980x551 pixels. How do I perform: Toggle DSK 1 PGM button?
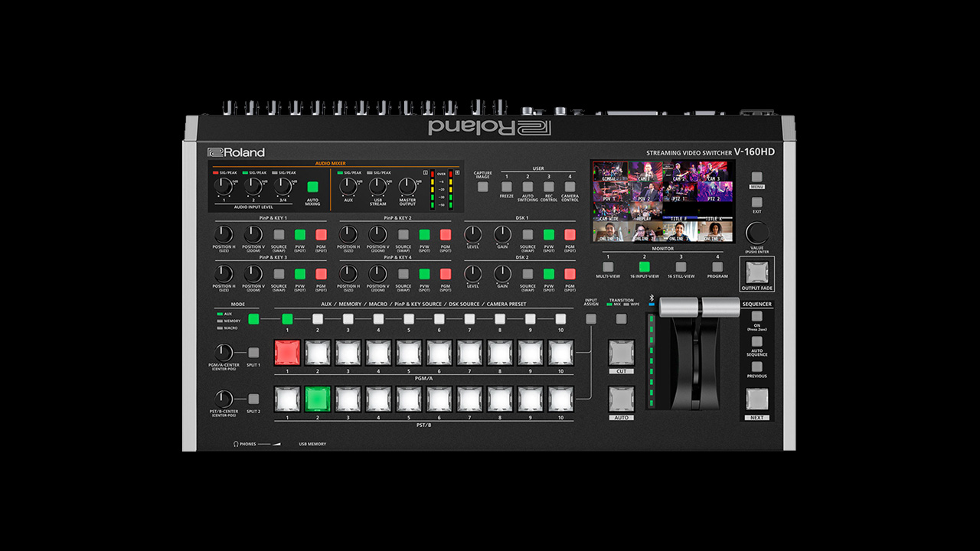point(570,235)
